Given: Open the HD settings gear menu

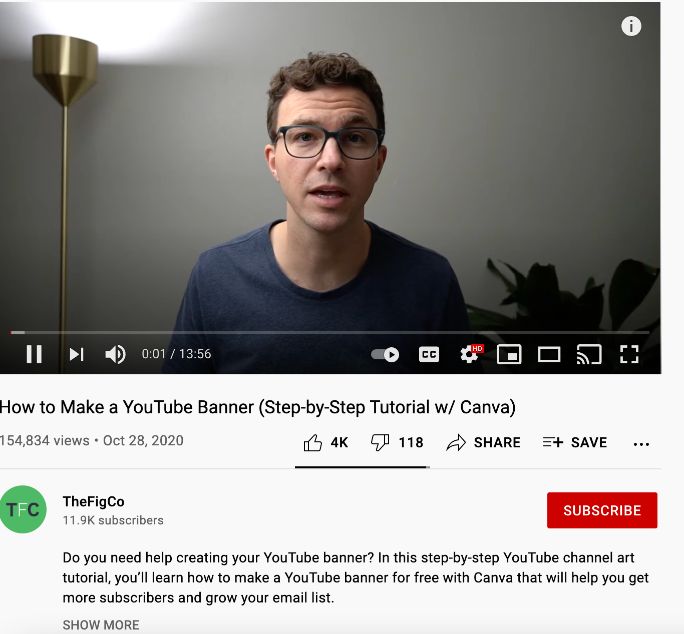Looking at the screenshot, I should (471, 353).
